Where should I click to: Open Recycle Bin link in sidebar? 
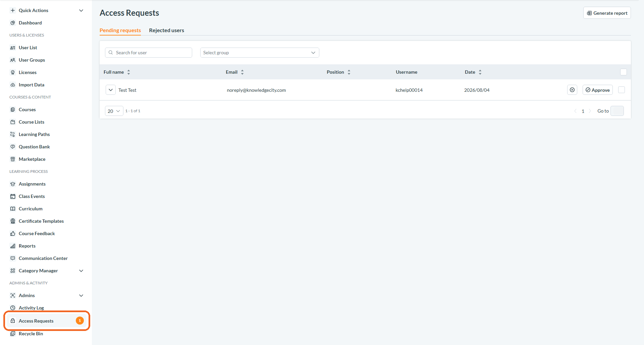[x=31, y=334]
